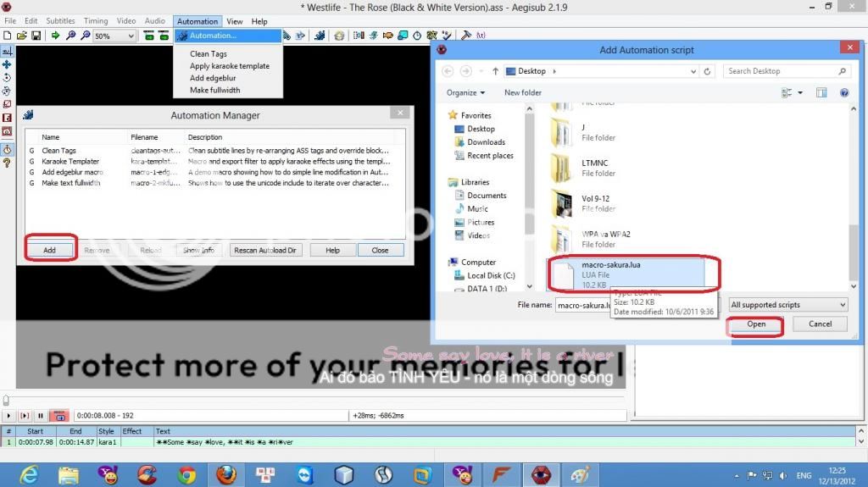Screen dimensions: 868x487
Task: Click the green Jump to arrow icon
Action: coord(56,36)
